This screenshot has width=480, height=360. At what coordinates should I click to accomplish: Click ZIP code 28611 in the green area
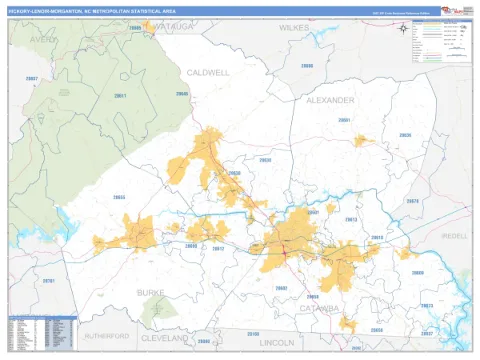pyautogui.click(x=120, y=96)
